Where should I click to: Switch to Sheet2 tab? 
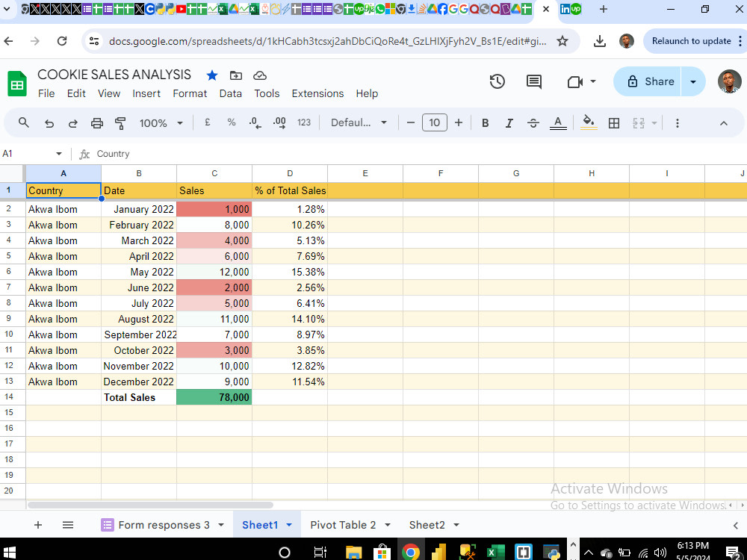(427, 525)
